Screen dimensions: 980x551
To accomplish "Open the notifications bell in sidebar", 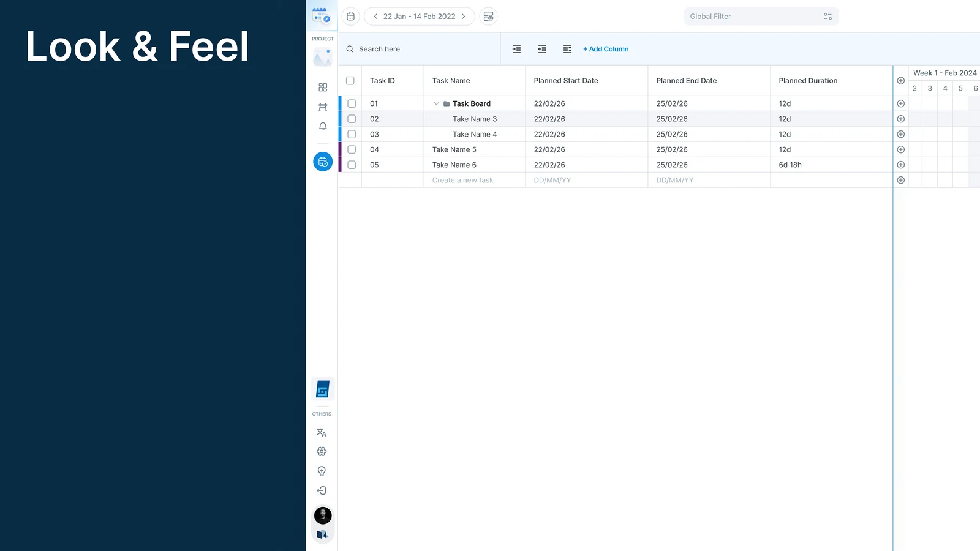I will coord(323,127).
